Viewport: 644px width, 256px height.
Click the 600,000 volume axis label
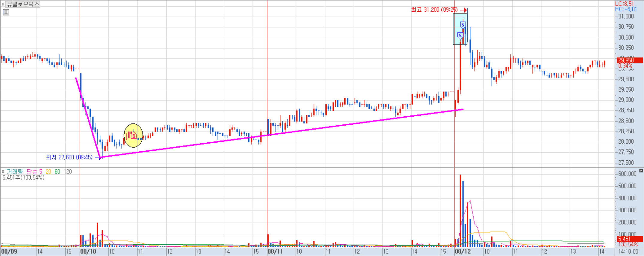(x=627, y=174)
